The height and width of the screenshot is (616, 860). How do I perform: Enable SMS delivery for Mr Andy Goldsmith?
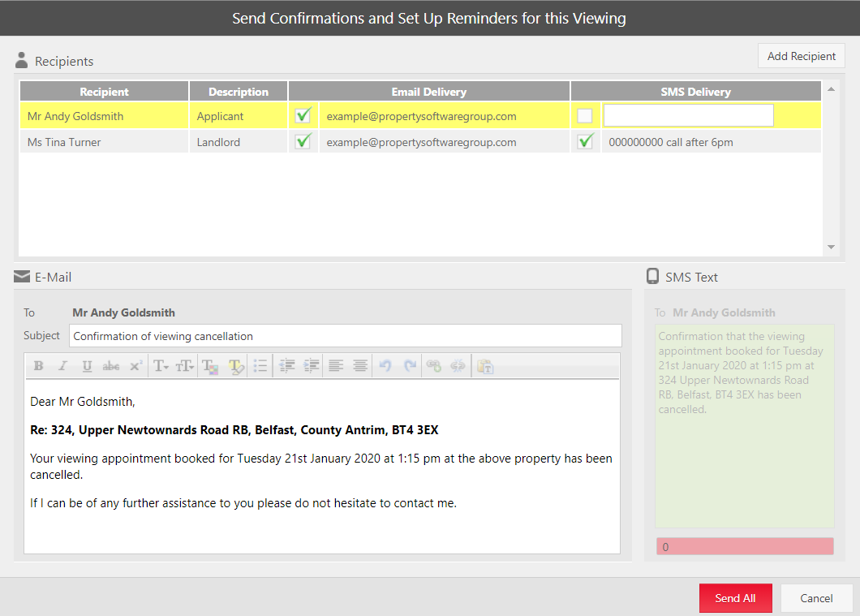coord(584,116)
